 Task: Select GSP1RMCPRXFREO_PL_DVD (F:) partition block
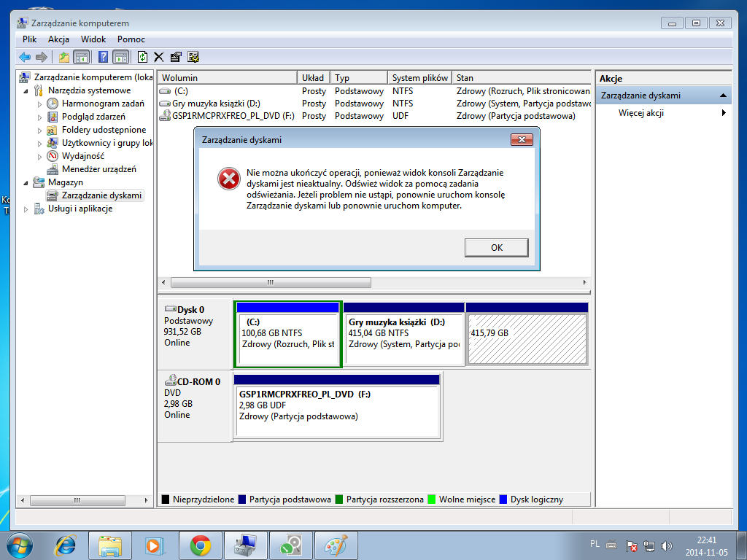tap(337, 406)
